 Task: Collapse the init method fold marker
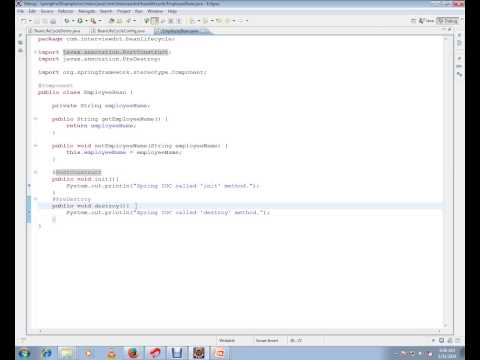point(35,172)
